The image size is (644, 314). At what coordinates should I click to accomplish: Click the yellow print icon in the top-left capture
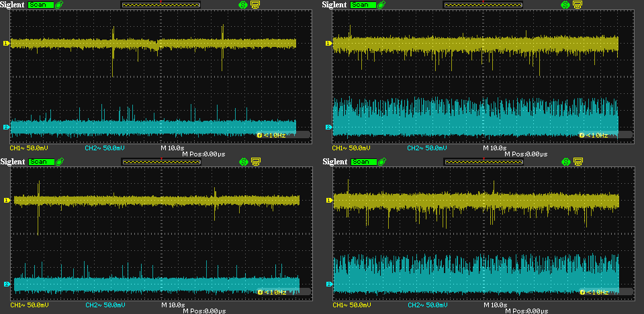coord(255,5)
